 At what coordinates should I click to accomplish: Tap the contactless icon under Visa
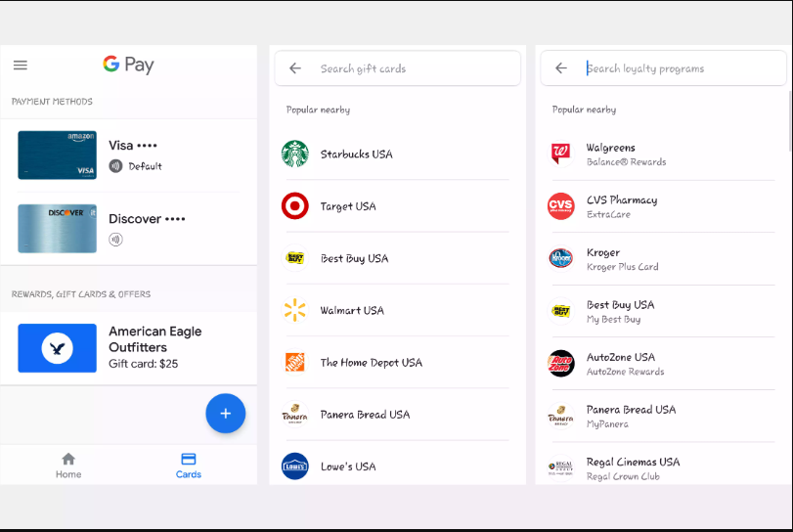115,166
